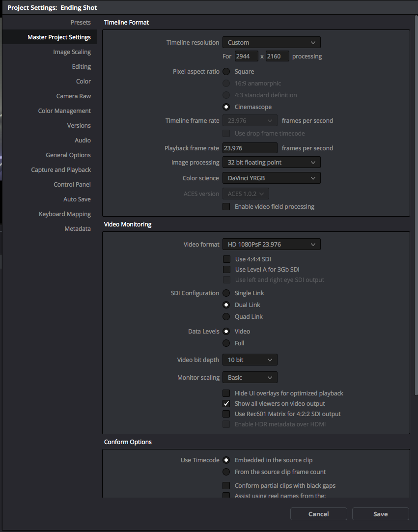The height and width of the screenshot is (532, 418).
Task: Open the Video bit depth dropdown
Action: (x=250, y=360)
